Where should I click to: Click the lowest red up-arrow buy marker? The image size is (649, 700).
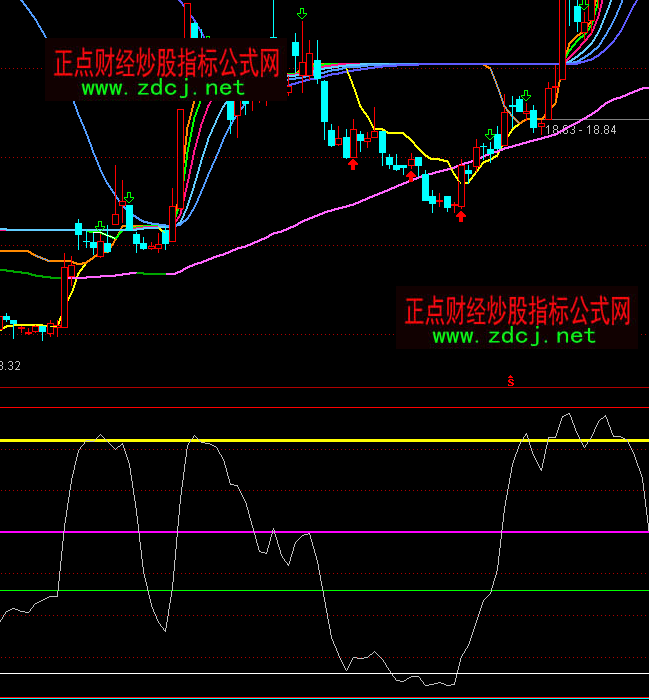click(460, 215)
